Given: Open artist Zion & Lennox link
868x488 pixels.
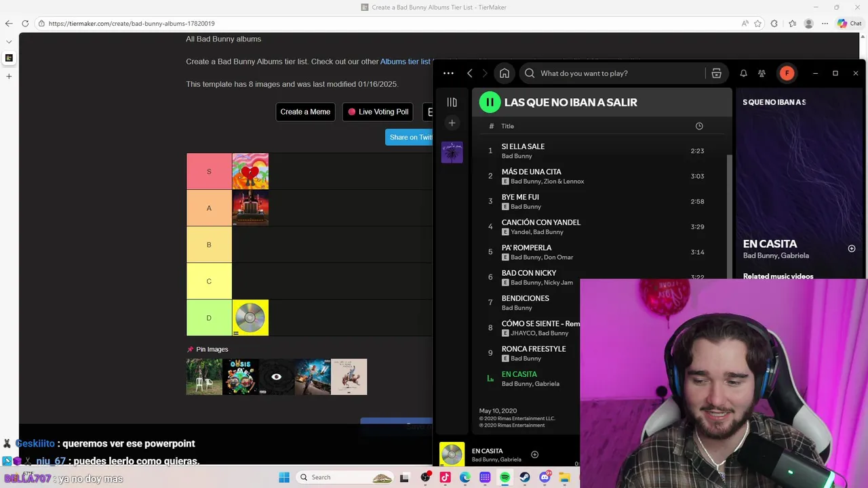Looking at the screenshot, I should tap(564, 182).
